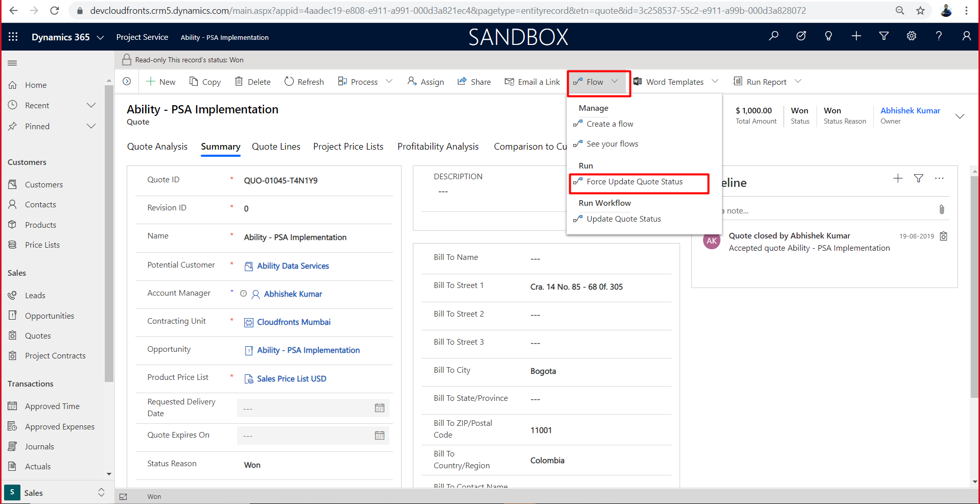Click the New command button
The height and width of the screenshot is (504, 980).
coord(161,82)
